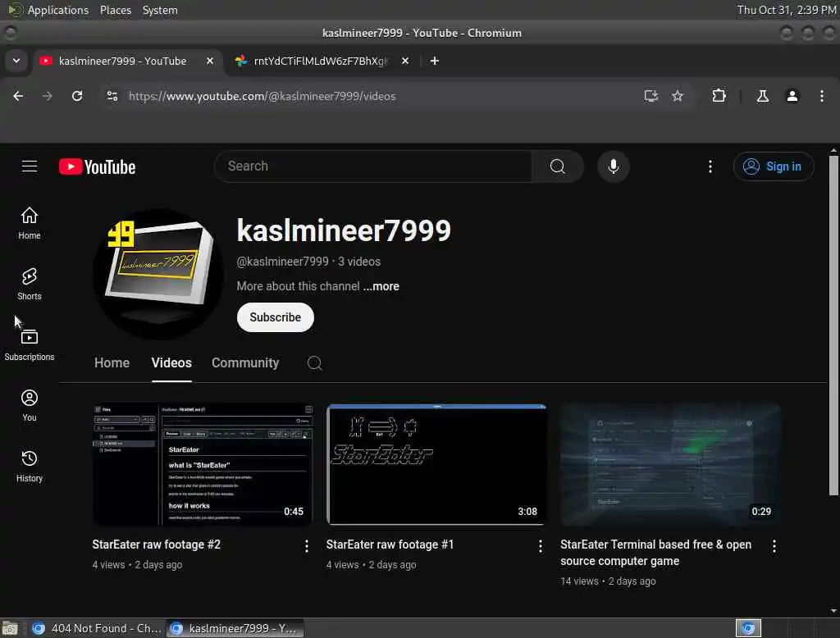Close the rntYdCTiFlMLdW6zF7BhXg tab
Viewport: 840px width, 638px height.
(x=405, y=61)
